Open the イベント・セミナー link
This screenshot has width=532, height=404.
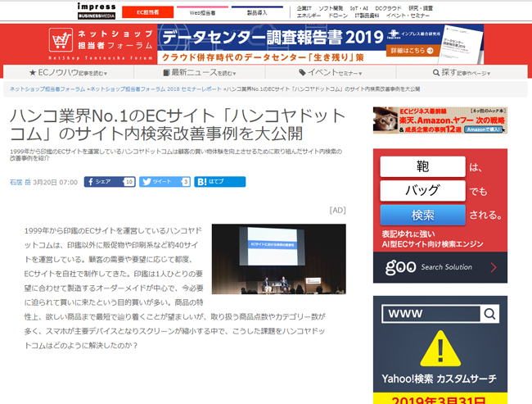coord(408,16)
